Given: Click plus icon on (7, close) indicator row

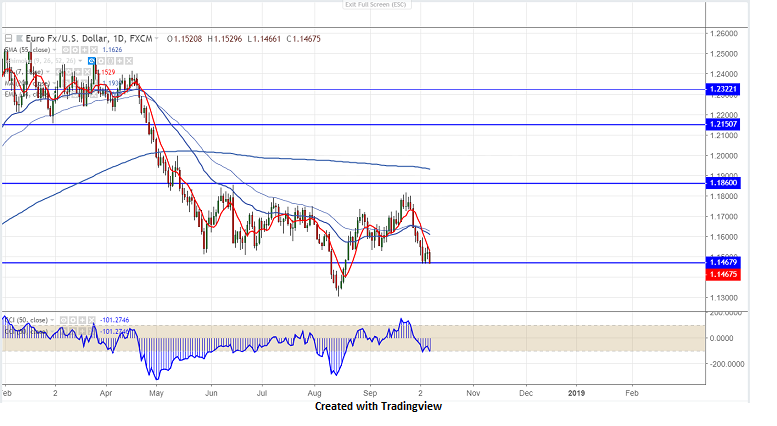Looking at the screenshot, I should [78, 72].
